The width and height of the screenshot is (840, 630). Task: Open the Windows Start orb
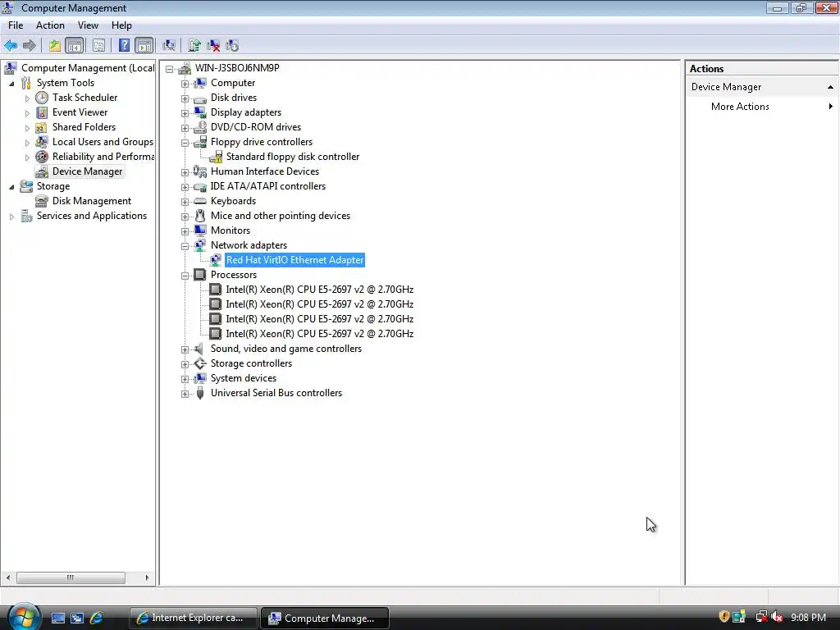pos(24,617)
